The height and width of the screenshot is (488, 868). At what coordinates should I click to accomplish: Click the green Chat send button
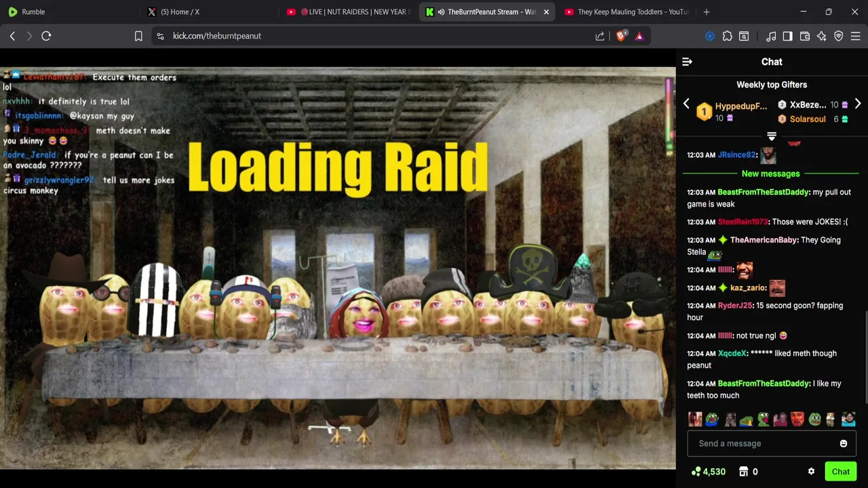point(841,472)
